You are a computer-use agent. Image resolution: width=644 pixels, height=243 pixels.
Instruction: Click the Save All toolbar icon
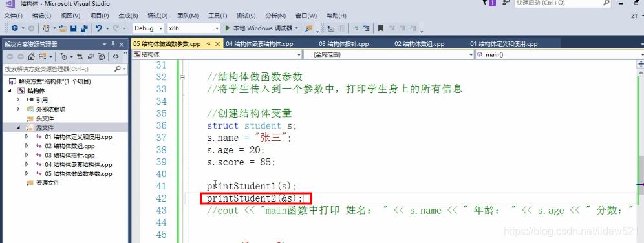[x=85, y=28]
